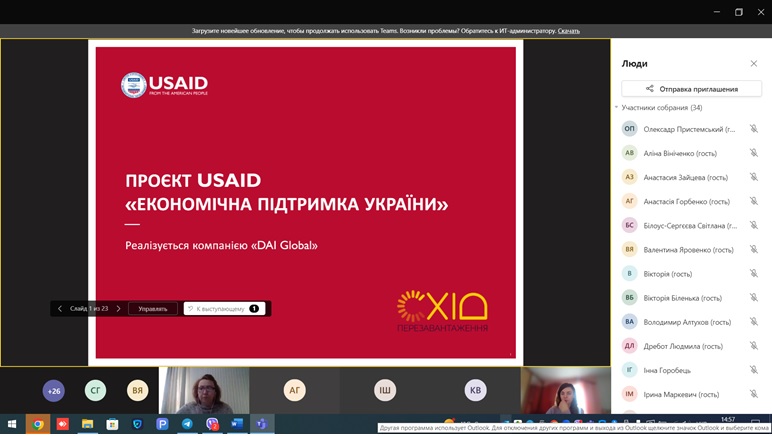
Task: Toggle mic icon for Володимир Алтухов
Action: click(754, 322)
